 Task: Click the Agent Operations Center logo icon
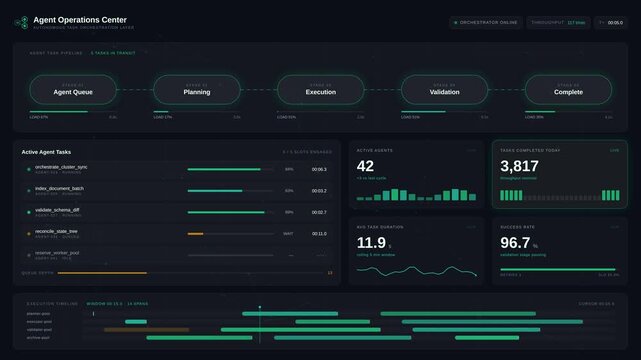[x=21, y=22]
